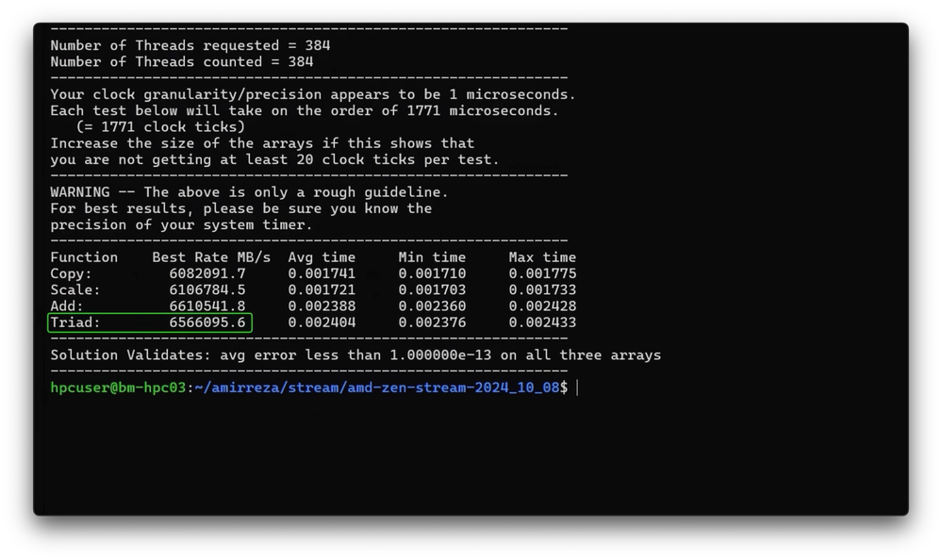
Task: Click the Triad best rate 6566095.6
Action: pos(207,322)
